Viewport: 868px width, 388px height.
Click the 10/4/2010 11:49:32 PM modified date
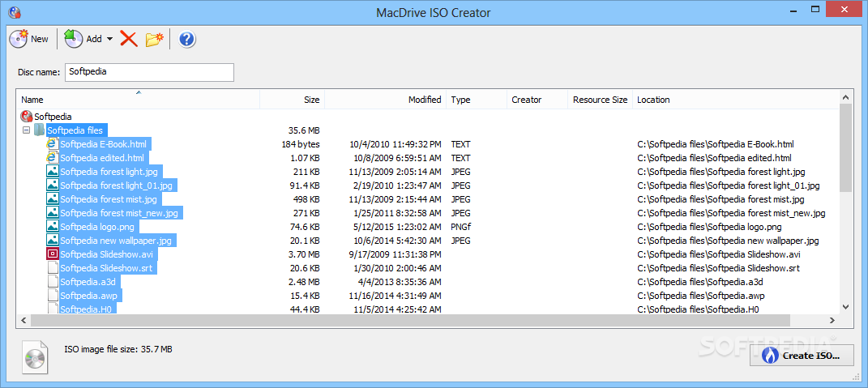(396, 144)
